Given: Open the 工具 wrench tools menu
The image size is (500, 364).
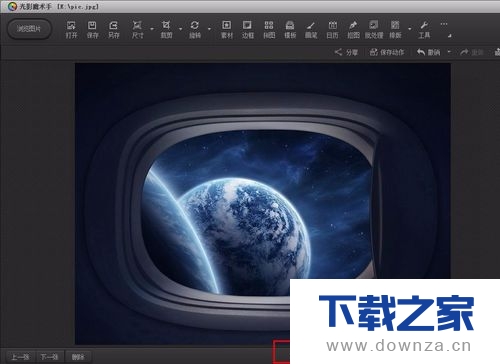Looking at the screenshot, I should pyautogui.click(x=424, y=30).
